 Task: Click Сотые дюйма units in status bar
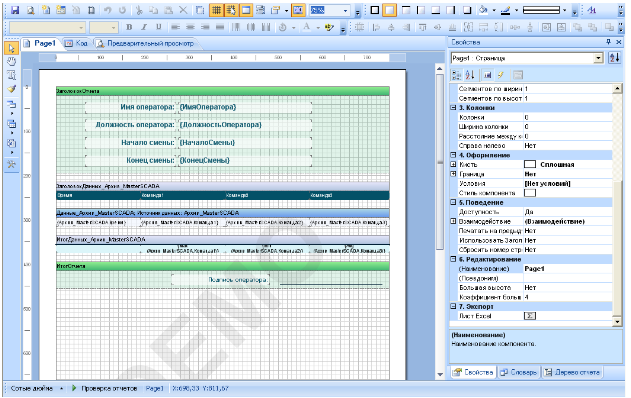32,389
